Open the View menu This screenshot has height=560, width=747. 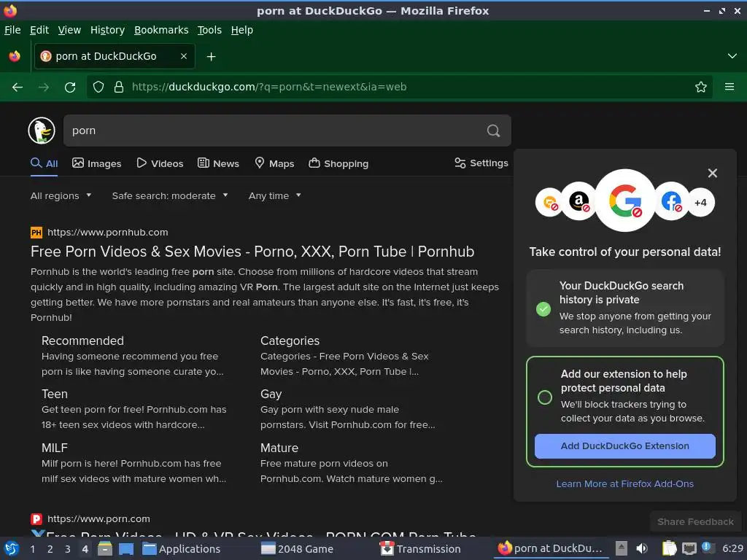[x=69, y=30]
